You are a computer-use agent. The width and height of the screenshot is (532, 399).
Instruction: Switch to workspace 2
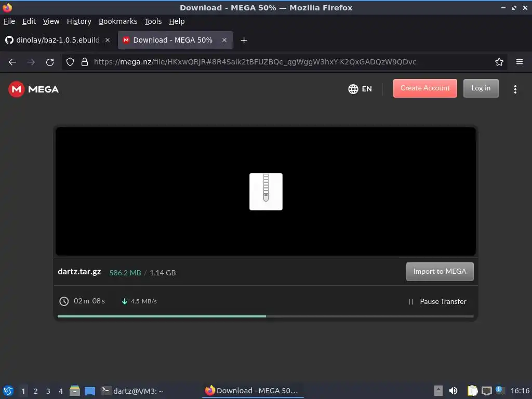36,391
